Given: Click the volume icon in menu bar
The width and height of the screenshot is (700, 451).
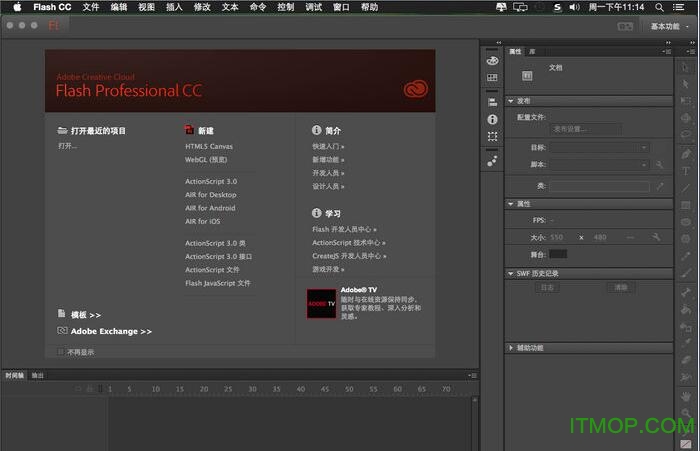Looking at the screenshot, I should [x=574, y=7].
